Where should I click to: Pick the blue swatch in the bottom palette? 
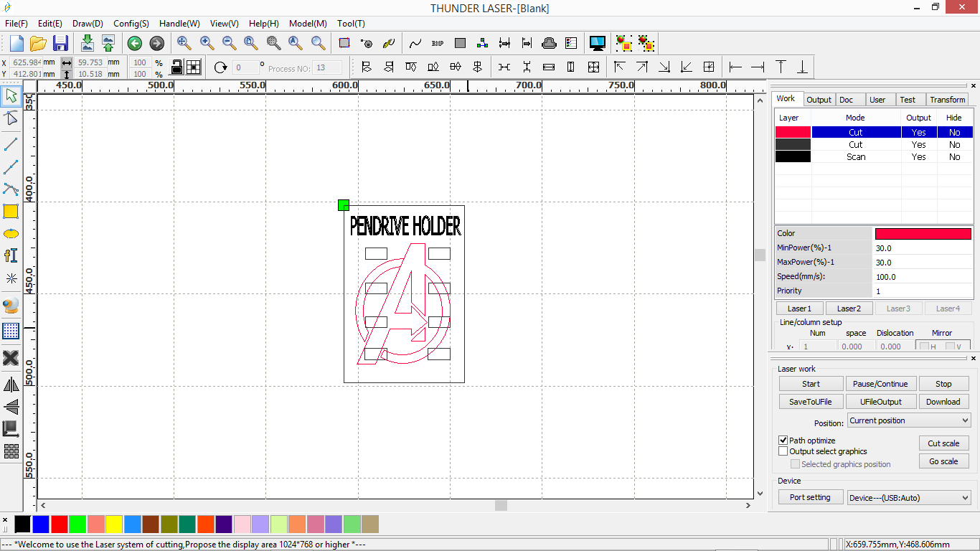pyautogui.click(x=41, y=524)
